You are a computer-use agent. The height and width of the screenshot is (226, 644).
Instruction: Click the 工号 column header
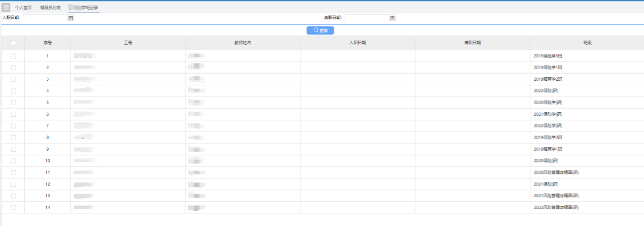click(128, 43)
